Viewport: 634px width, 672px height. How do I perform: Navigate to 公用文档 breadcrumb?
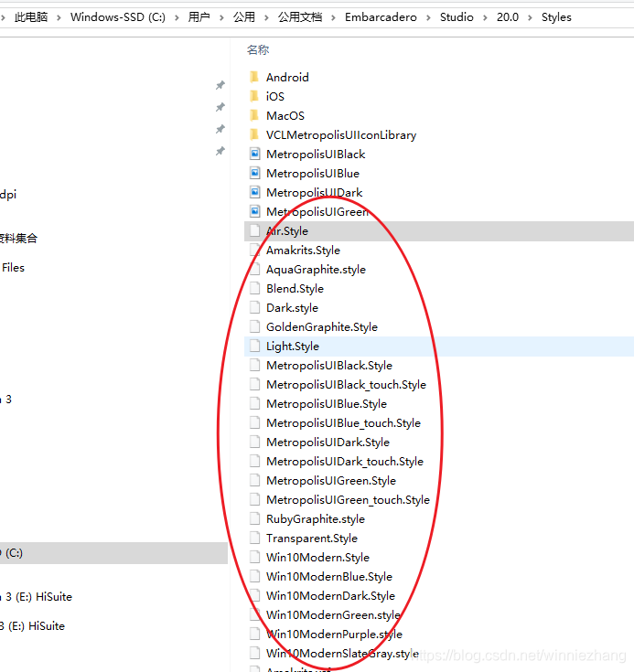pyautogui.click(x=300, y=17)
